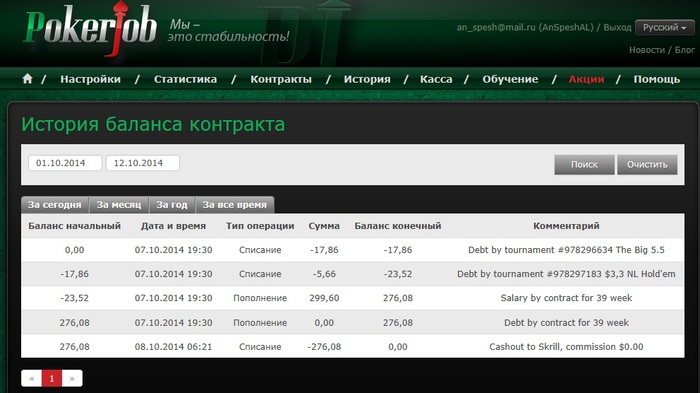Viewport: 700px width, 393px height.
Task: Open Настройки menu item
Action: [x=90, y=79]
